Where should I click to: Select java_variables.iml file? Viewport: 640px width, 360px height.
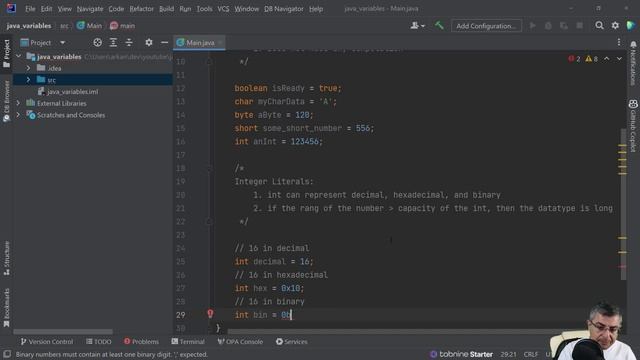click(72, 91)
